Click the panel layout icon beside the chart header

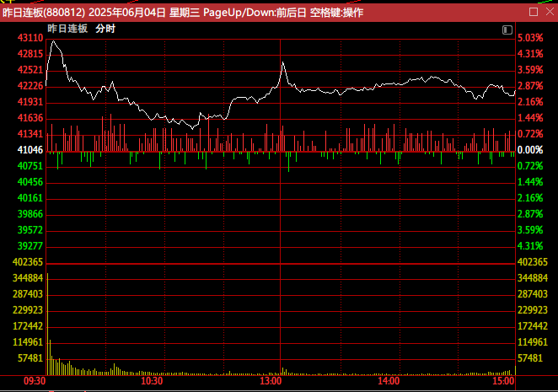click(x=507, y=28)
